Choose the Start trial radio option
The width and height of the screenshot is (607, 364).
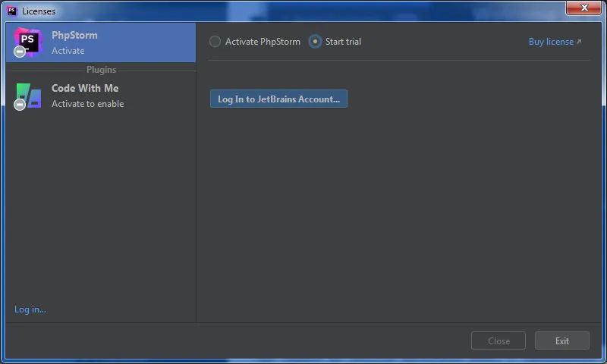click(316, 42)
